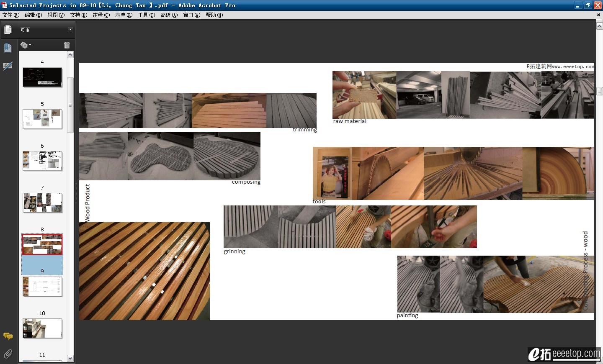
Task: Click the thumbnail panel scroll-up arrow
Action: pos(70,55)
